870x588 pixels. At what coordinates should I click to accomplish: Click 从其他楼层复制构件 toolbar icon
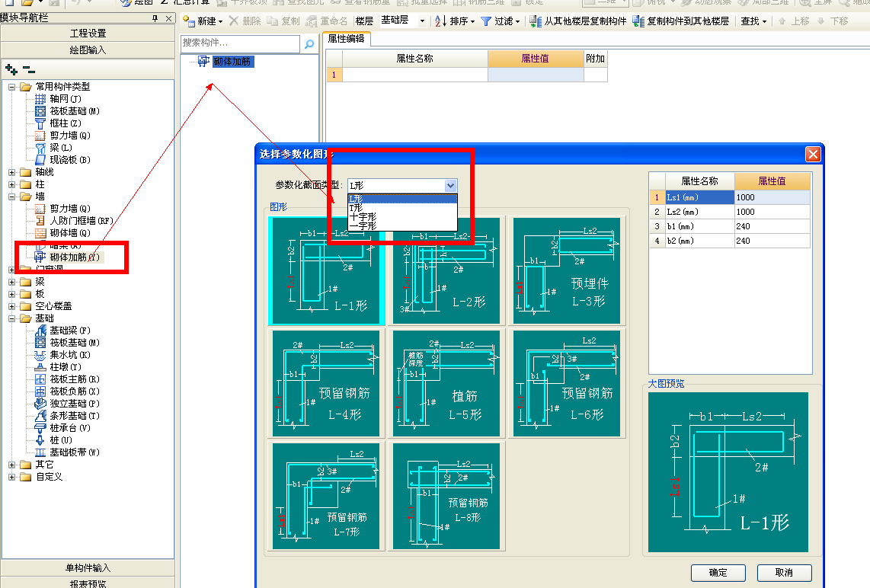(535, 21)
